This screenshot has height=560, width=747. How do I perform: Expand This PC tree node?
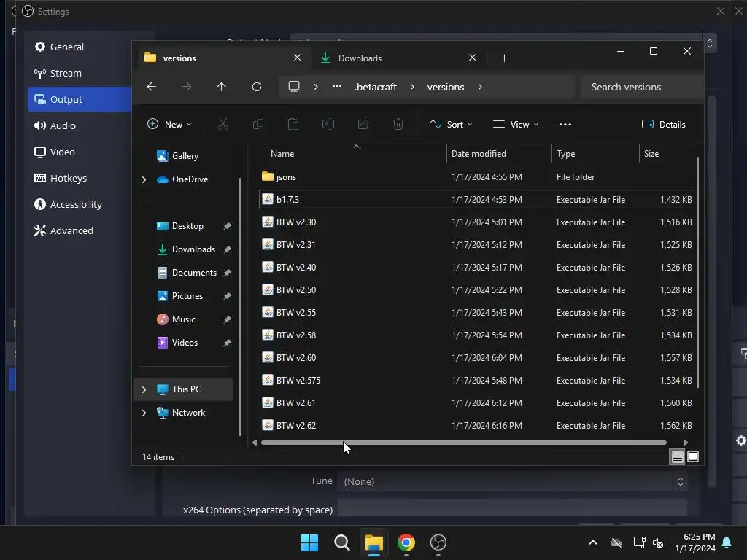(x=144, y=389)
